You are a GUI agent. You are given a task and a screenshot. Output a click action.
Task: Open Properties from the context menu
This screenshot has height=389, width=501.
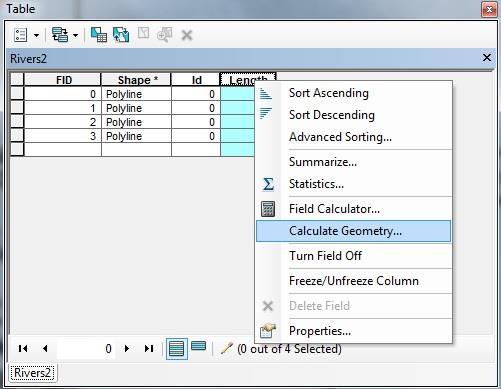point(353,331)
